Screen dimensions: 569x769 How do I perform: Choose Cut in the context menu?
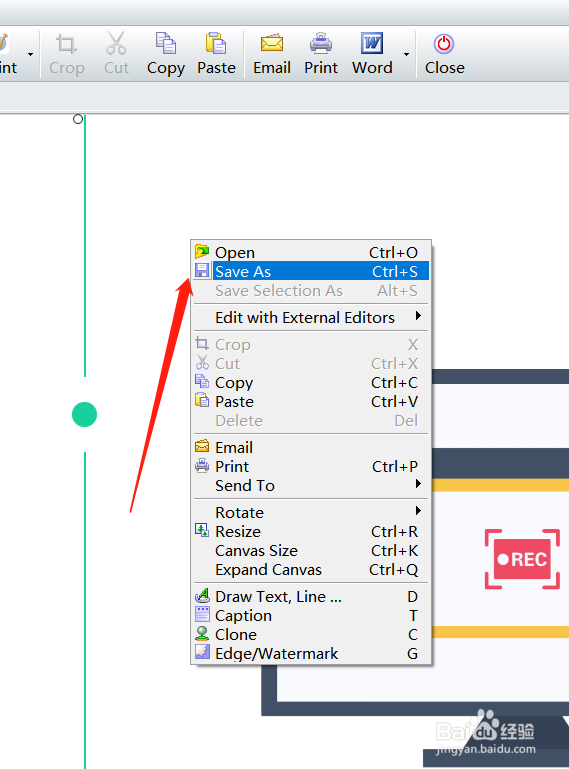pyautogui.click(x=311, y=363)
